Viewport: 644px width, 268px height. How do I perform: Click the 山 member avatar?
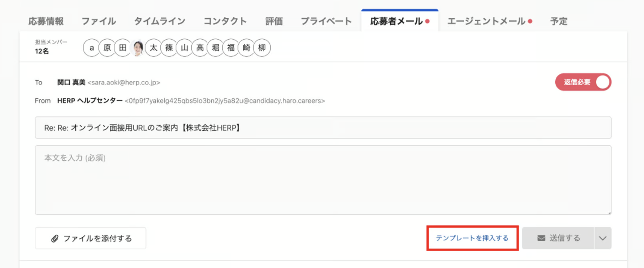tap(184, 48)
